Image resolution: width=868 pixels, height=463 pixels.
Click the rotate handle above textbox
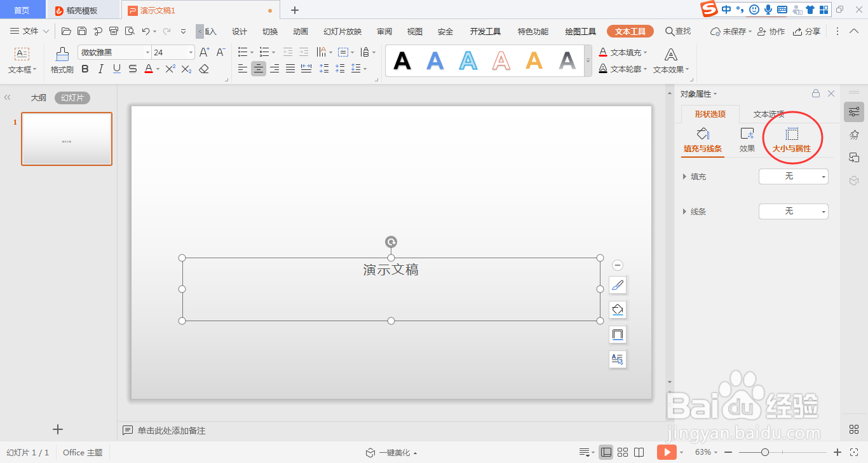point(391,242)
